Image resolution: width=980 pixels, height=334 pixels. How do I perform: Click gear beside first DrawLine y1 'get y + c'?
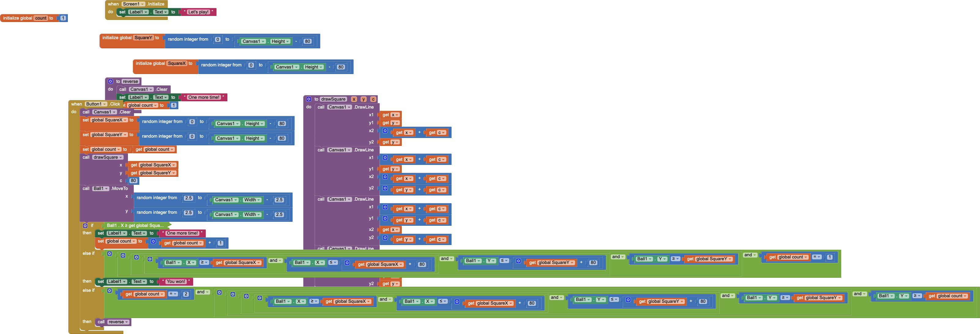[385, 218]
